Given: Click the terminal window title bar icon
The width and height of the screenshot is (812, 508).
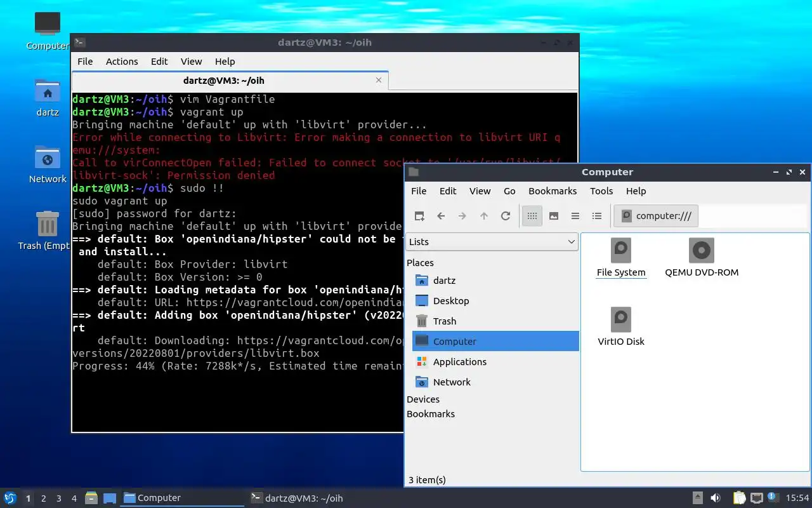Looking at the screenshot, I should point(79,43).
